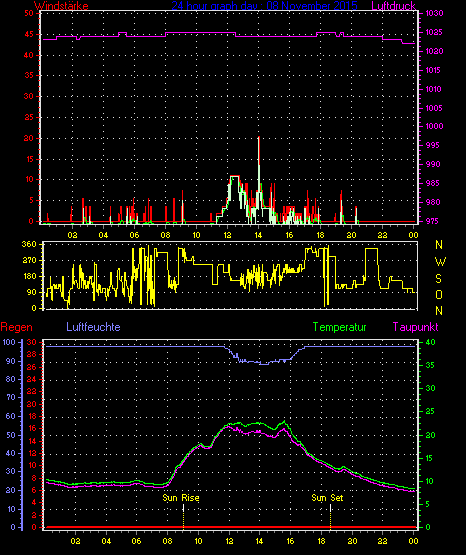Click the 18 value on the rain axis
This screenshot has width=466, height=555.
pyautogui.click(x=32, y=417)
